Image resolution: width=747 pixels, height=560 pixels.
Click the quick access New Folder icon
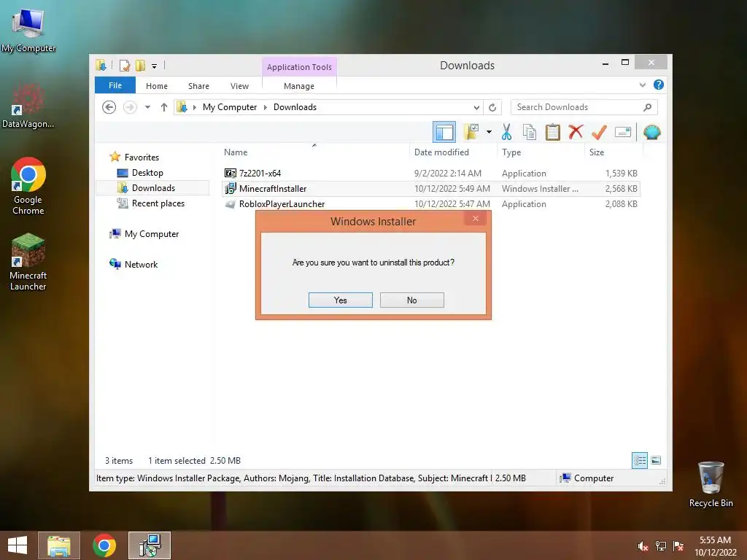(140, 66)
